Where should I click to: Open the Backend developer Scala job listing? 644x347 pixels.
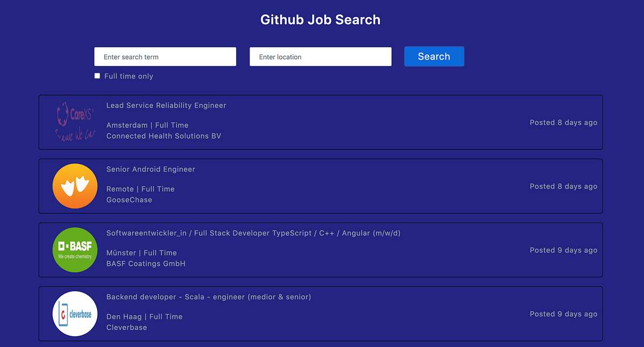coord(209,297)
